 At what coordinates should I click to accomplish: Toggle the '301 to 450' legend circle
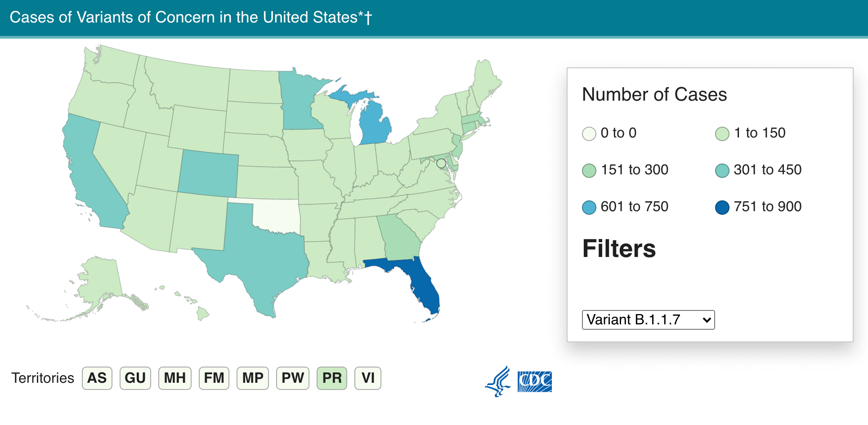(x=722, y=171)
